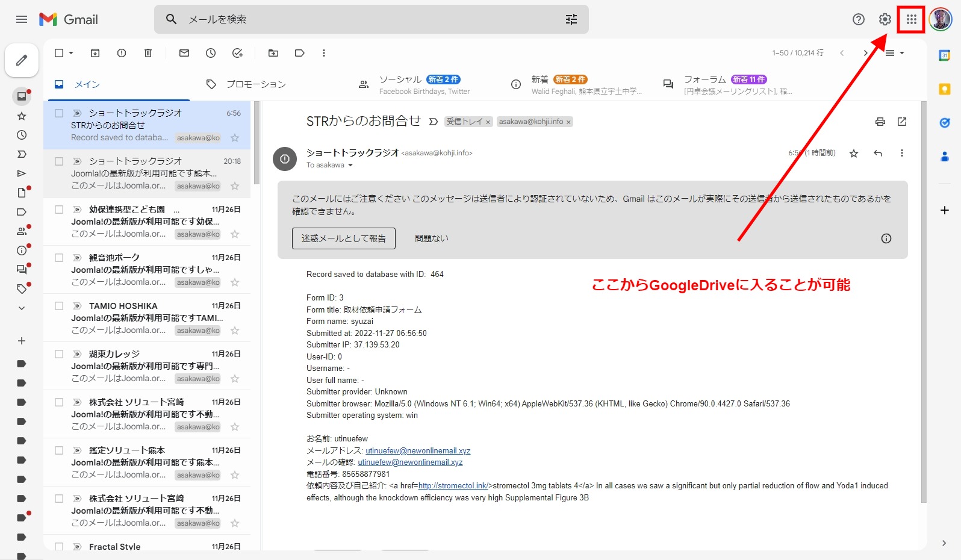Screen dimensions: 961x560
Task: Expand More labels chevron in sidebar
Action: pos(22,308)
